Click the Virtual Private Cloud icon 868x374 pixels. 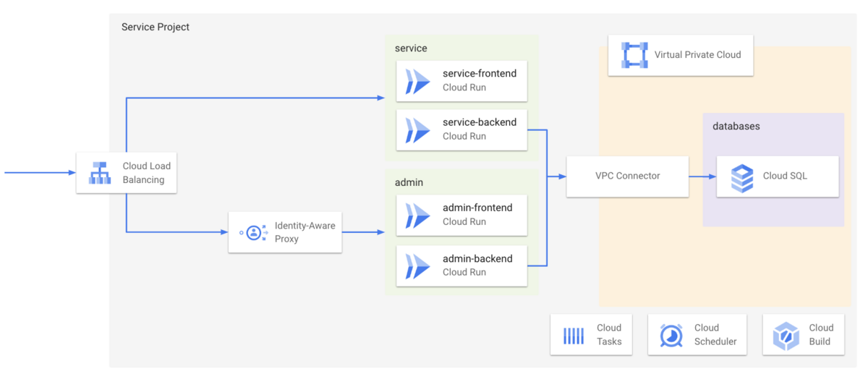coord(634,55)
